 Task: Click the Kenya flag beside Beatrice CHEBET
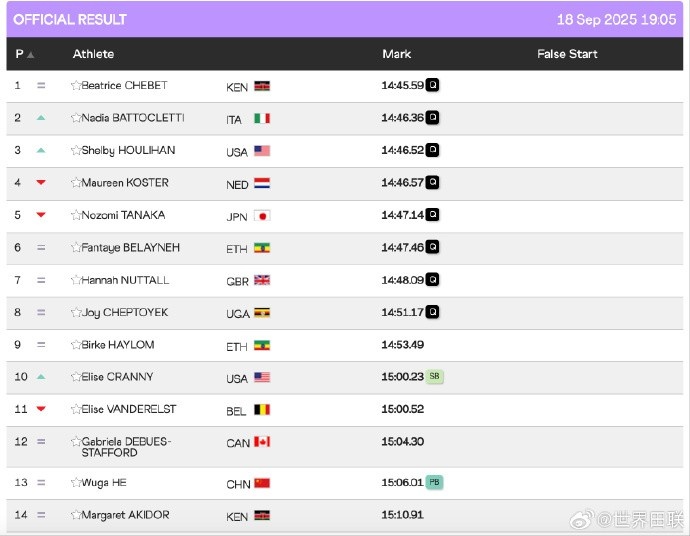click(x=262, y=87)
